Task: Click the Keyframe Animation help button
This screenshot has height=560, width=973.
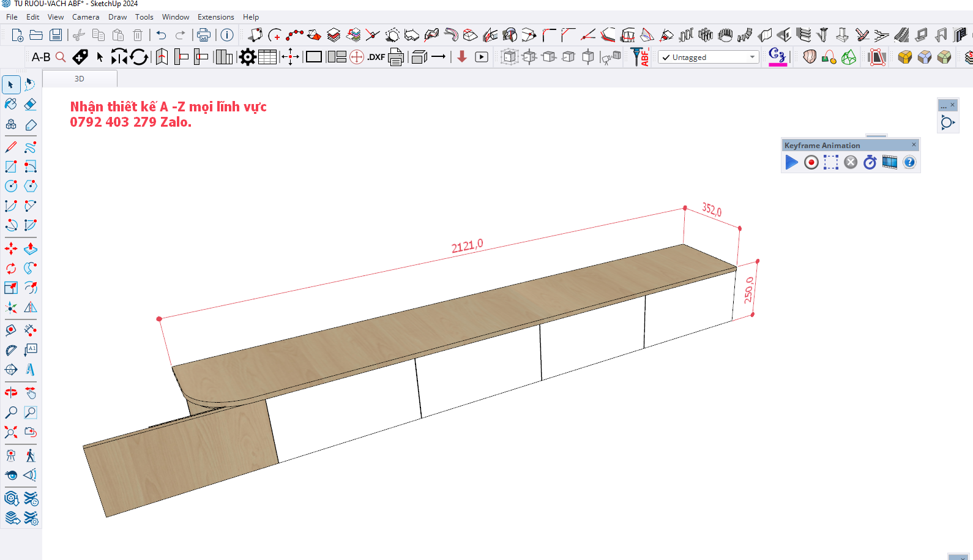Action: click(x=909, y=162)
